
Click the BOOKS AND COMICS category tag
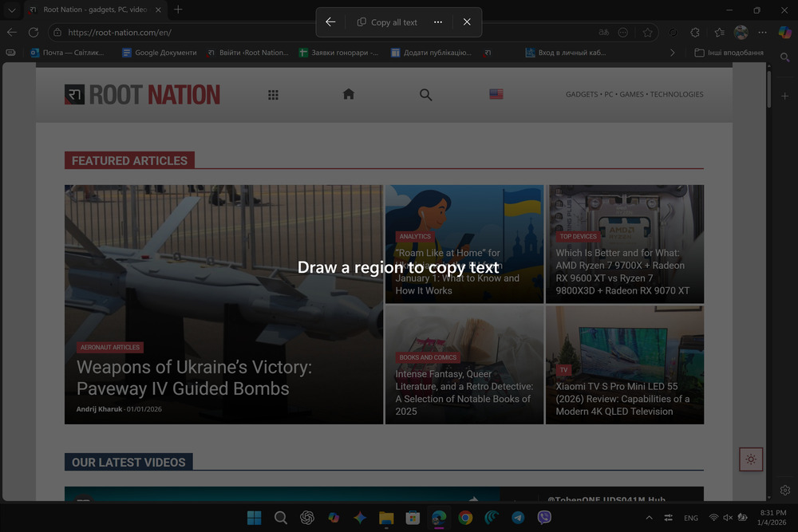pos(428,357)
